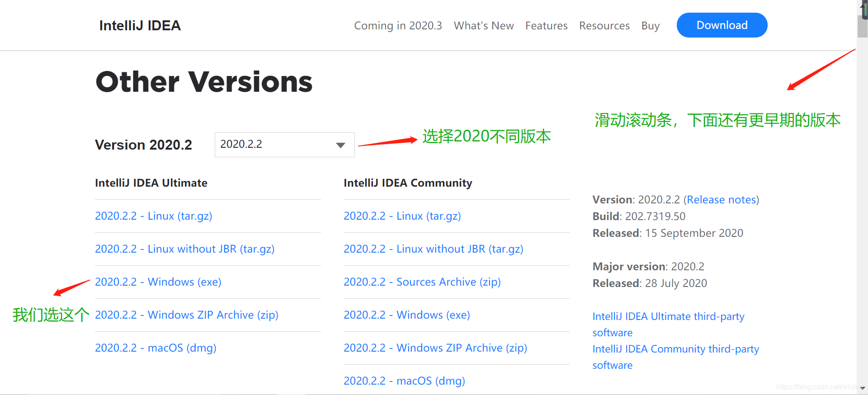Click the IntelliJ IDEA logo text
The height and width of the screenshot is (395, 868).
pos(140,26)
